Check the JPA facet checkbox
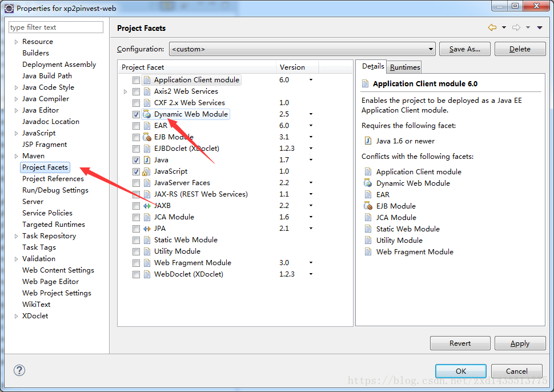The width and height of the screenshot is (554, 392). pos(136,229)
